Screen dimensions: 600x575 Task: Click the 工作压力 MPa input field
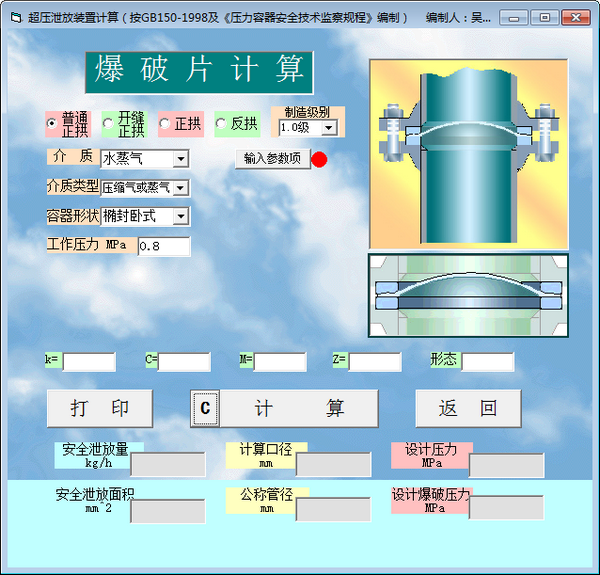(x=163, y=246)
